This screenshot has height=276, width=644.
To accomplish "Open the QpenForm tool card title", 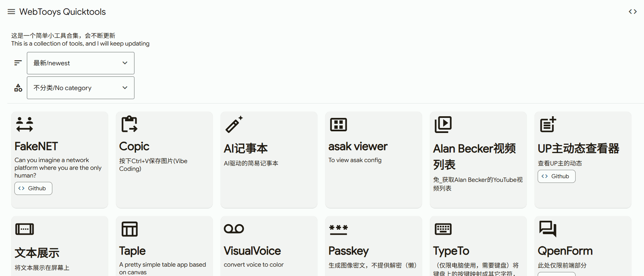I will [x=565, y=251].
